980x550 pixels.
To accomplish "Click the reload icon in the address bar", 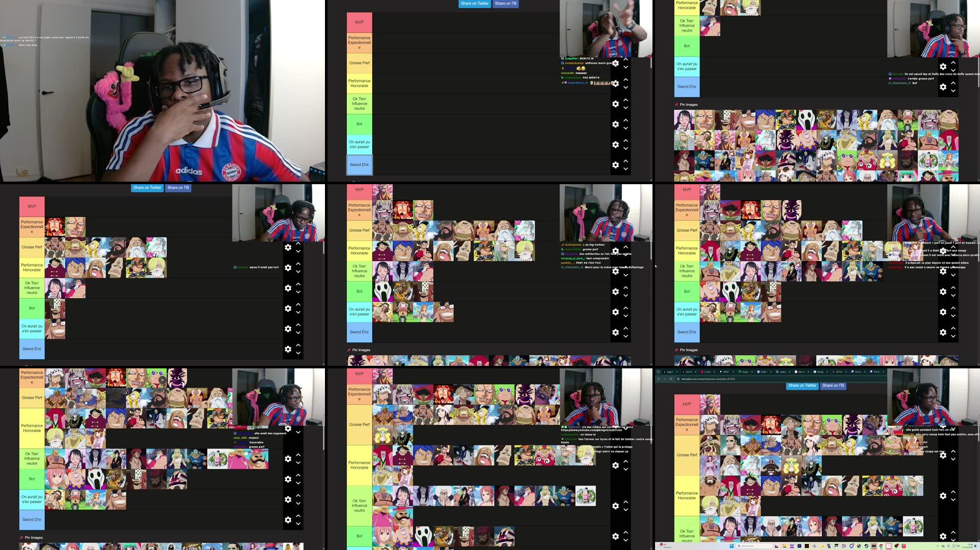I will coord(671,379).
